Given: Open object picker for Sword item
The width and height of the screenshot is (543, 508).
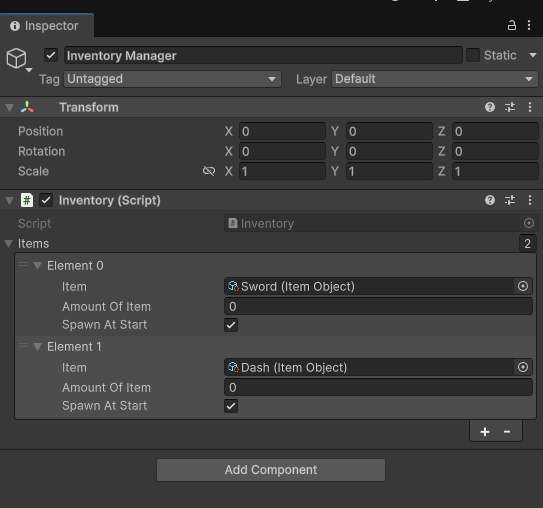Looking at the screenshot, I should click(523, 286).
